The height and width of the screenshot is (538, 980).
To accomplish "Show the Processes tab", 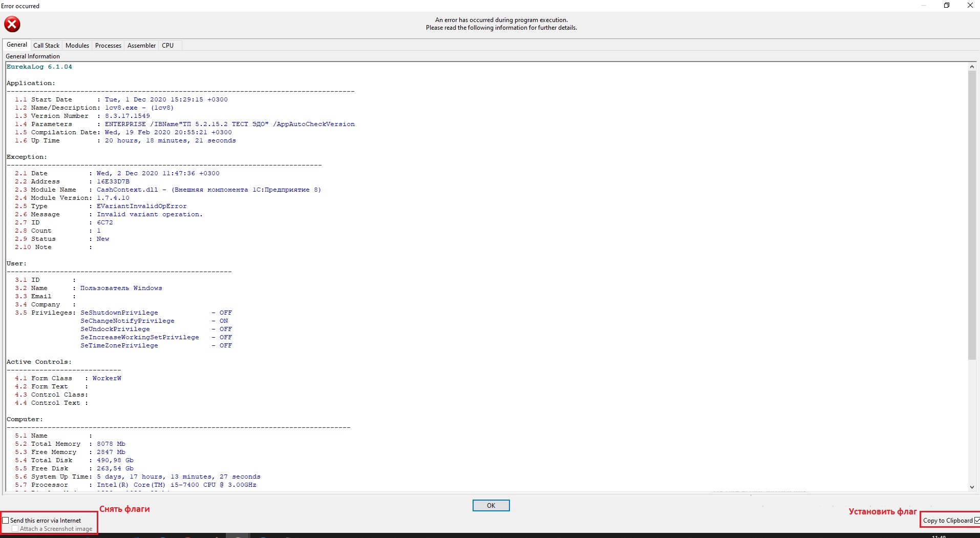I will point(108,46).
